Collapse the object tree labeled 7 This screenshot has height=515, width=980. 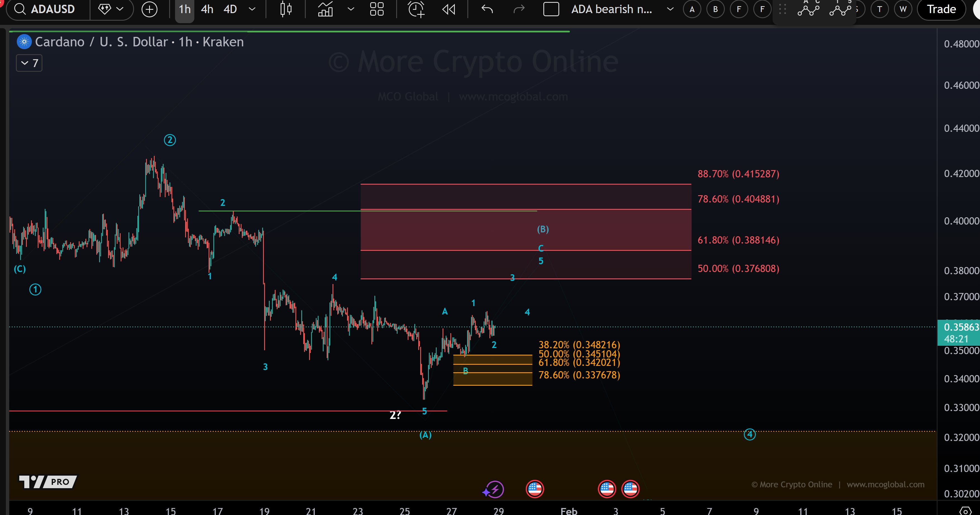click(x=28, y=63)
